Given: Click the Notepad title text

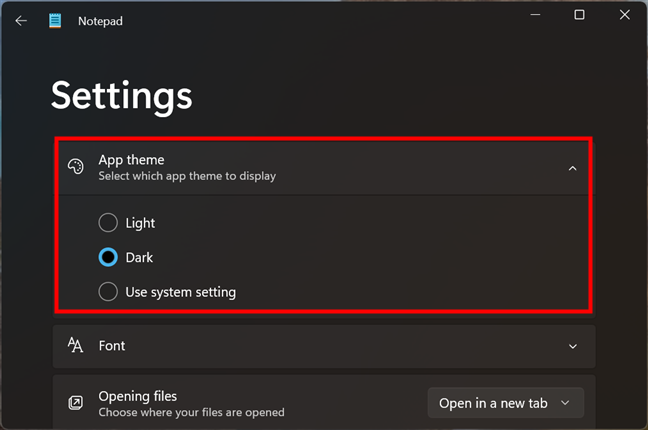Looking at the screenshot, I should click(x=100, y=20).
